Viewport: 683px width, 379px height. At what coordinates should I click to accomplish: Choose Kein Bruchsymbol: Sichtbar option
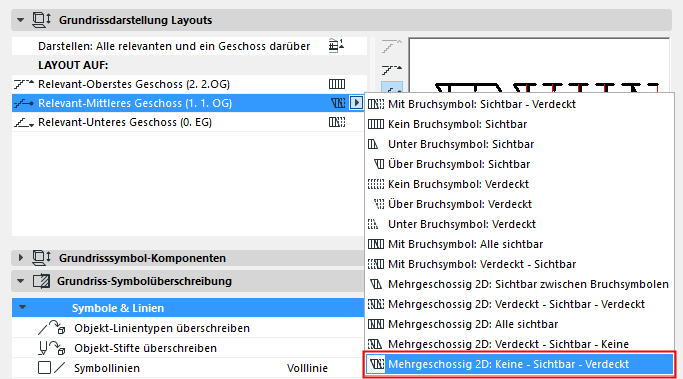pos(457,124)
